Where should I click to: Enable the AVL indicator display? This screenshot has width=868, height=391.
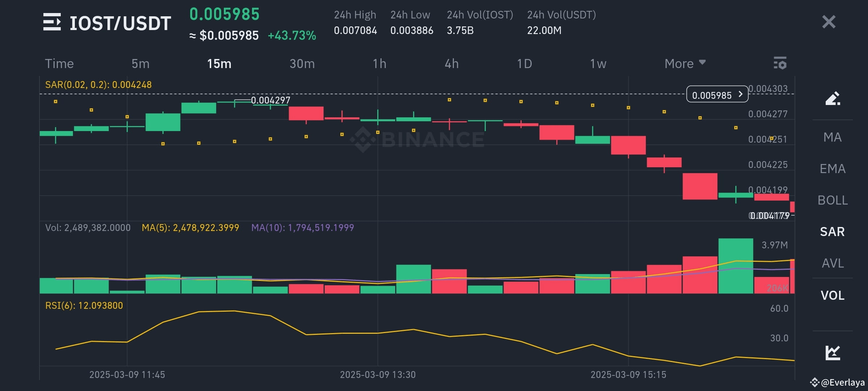(x=833, y=264)
